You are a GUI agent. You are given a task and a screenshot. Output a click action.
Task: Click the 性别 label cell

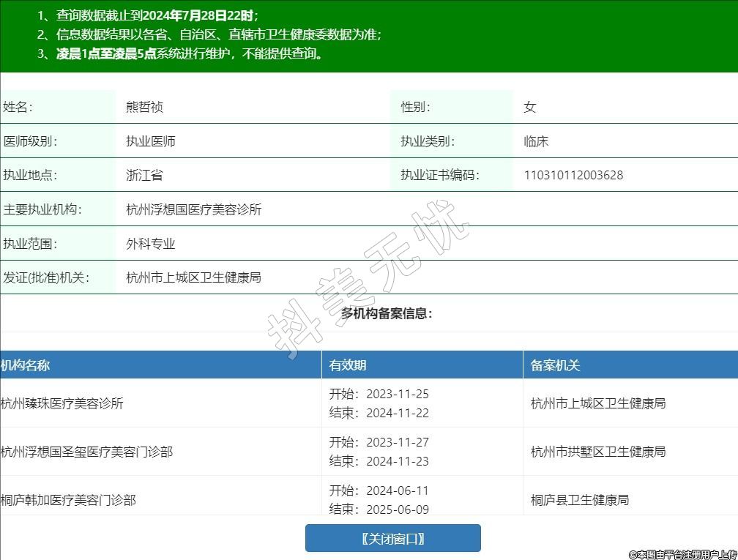416,107
